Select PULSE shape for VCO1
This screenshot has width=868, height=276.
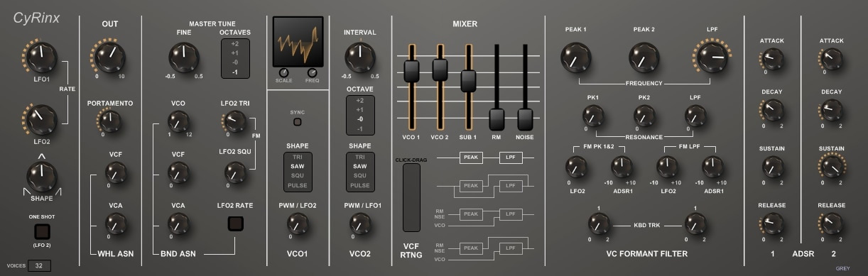pyautogui.click(x=298, y=185)
